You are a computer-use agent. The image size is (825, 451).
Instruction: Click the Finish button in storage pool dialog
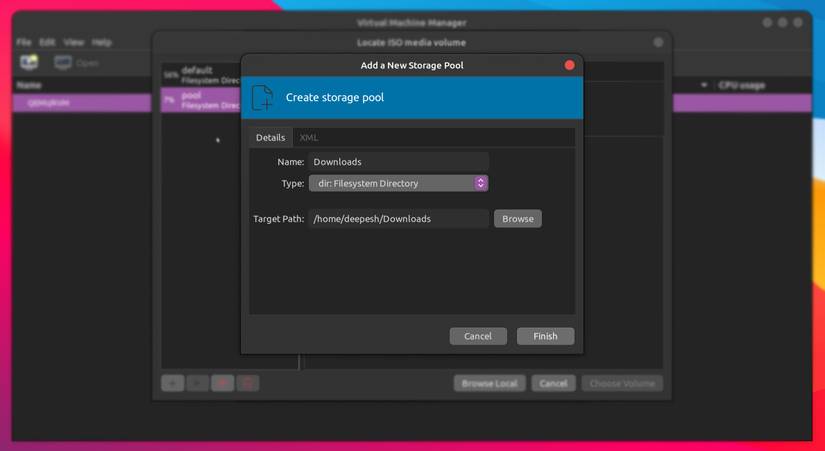pyautogui.click(x=545, y=336)
